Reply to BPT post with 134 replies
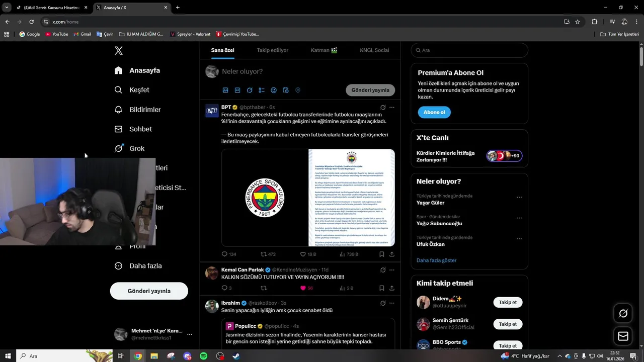644x362 pixels. 229,254
